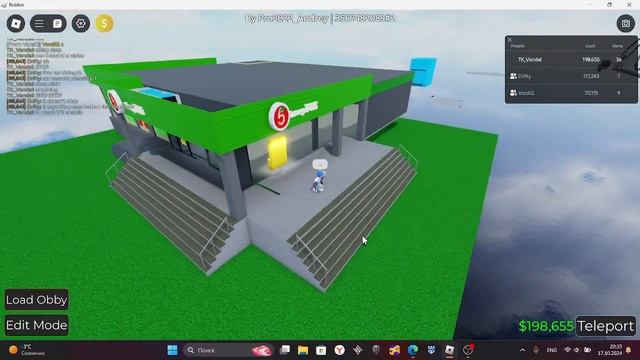This screenshot has width=640, height=360.
Task: Select TK_Vandal row in leaderboard
Action: [571, 60]
